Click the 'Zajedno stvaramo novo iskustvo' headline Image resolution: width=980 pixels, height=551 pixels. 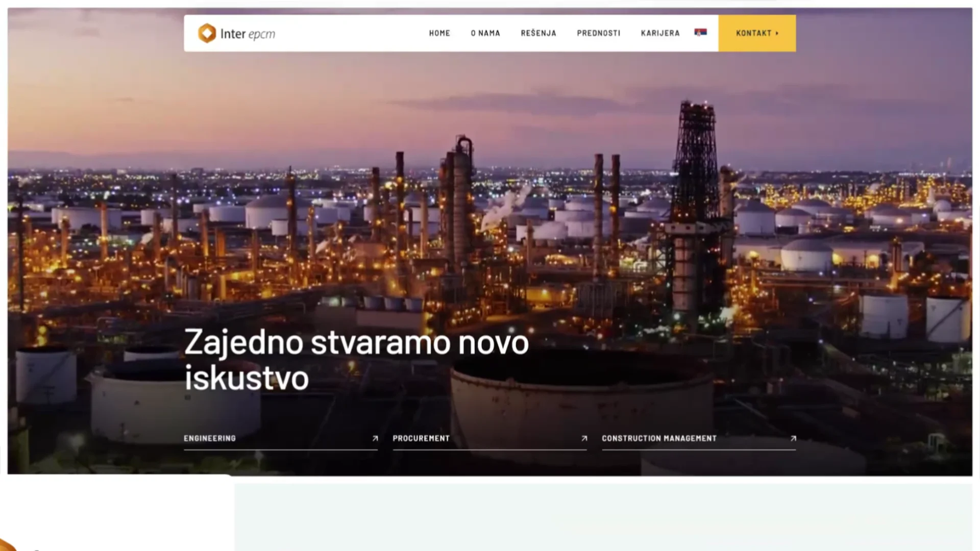click(x=356, y=360)
